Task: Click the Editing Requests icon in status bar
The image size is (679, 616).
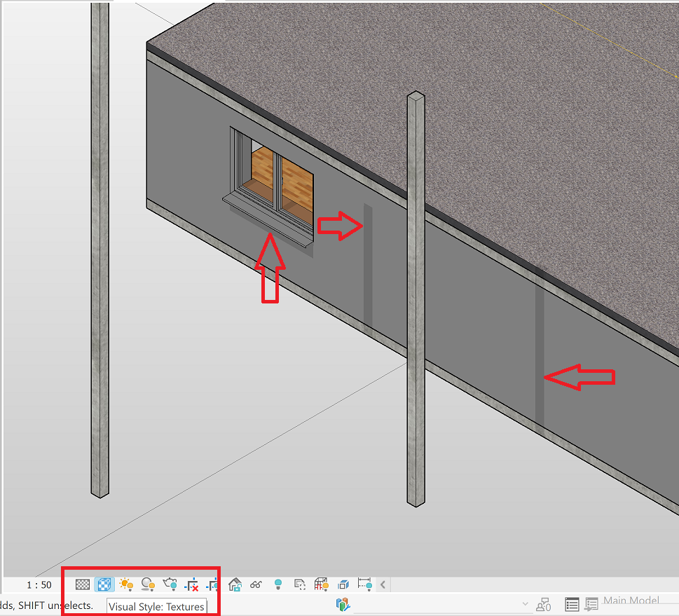Action: pyautogui.click(x=543, y=603)
